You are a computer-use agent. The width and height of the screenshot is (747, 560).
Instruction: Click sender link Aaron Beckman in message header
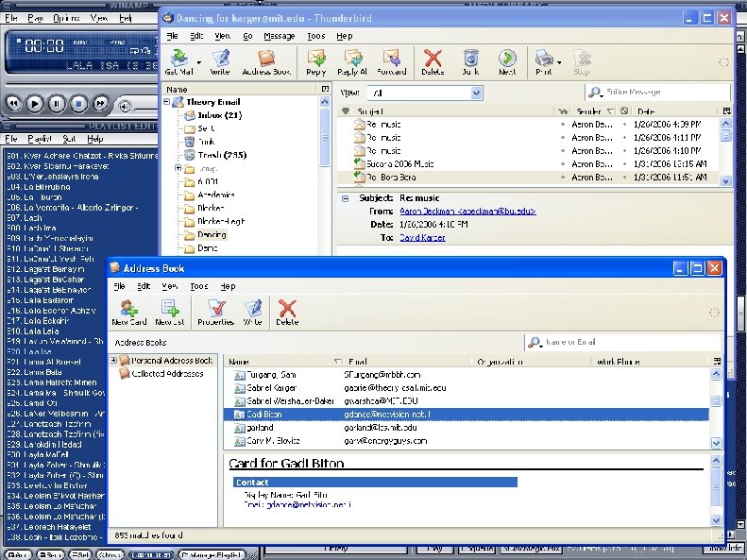pos(467,211)
